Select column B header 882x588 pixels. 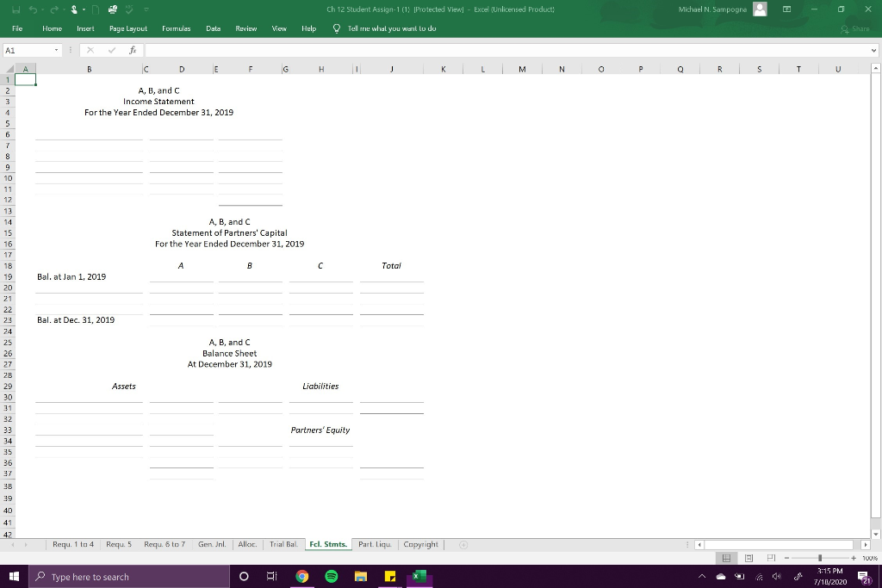(x=89, y=69)
